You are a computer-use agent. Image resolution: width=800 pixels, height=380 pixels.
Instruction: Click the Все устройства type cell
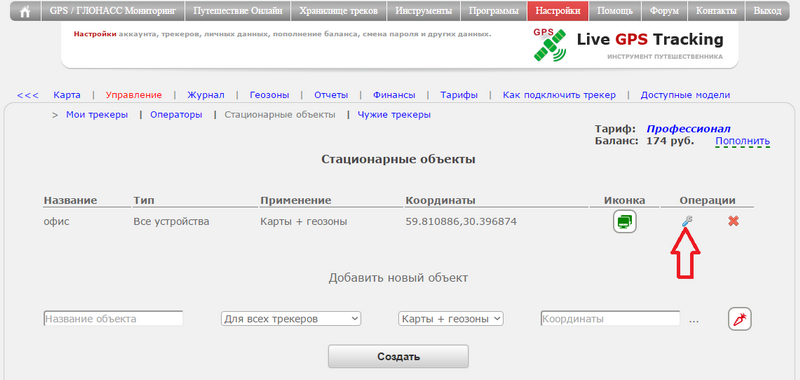(171, 221)
